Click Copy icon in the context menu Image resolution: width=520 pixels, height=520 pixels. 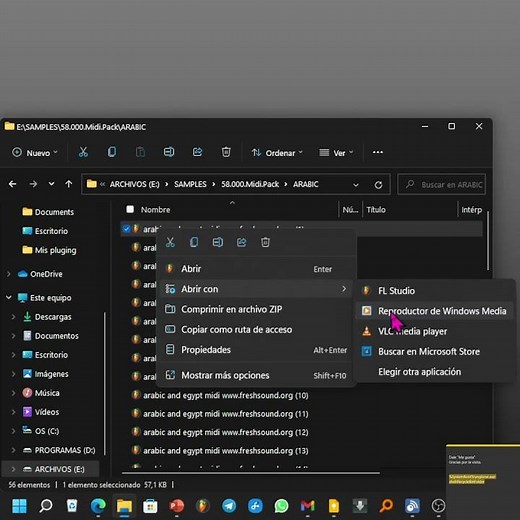point(194,242)
